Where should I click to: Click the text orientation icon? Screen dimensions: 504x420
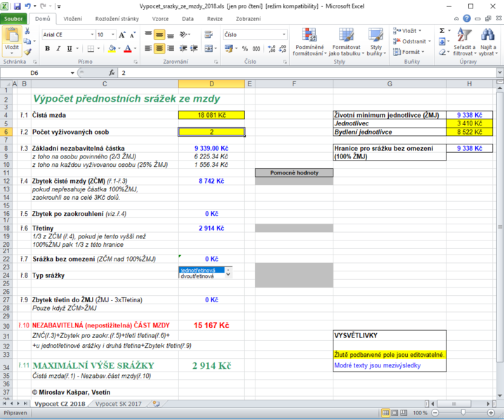[183, 34]
